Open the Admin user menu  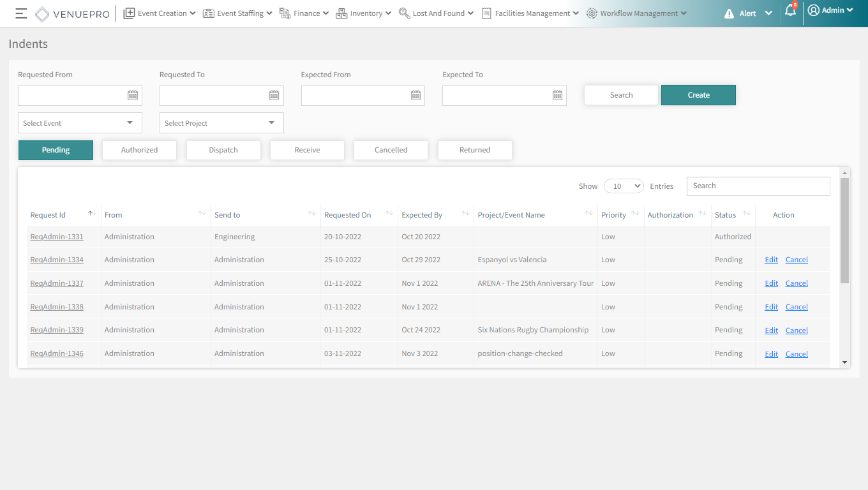(x=830, y=10)
